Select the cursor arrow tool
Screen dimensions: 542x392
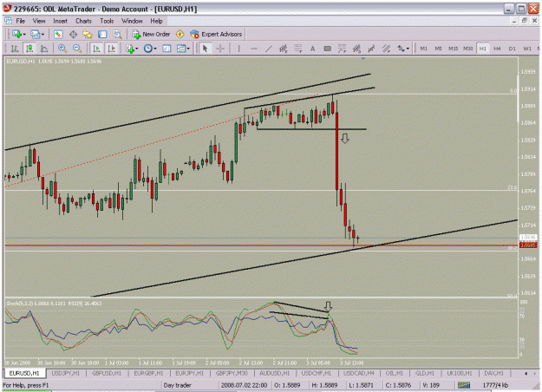(x=206, y=49)
